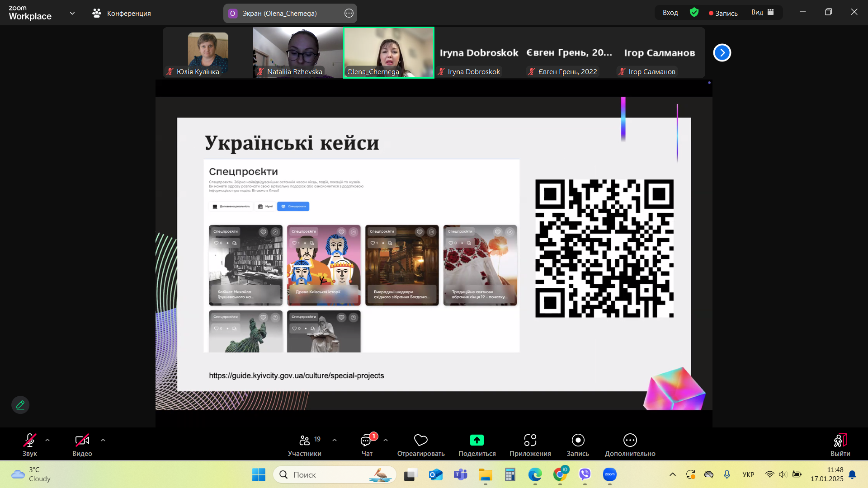868x488 pixels.
Task: Open the clock showing 11:48 17.01.2025
Action: [x=827, y=474]
